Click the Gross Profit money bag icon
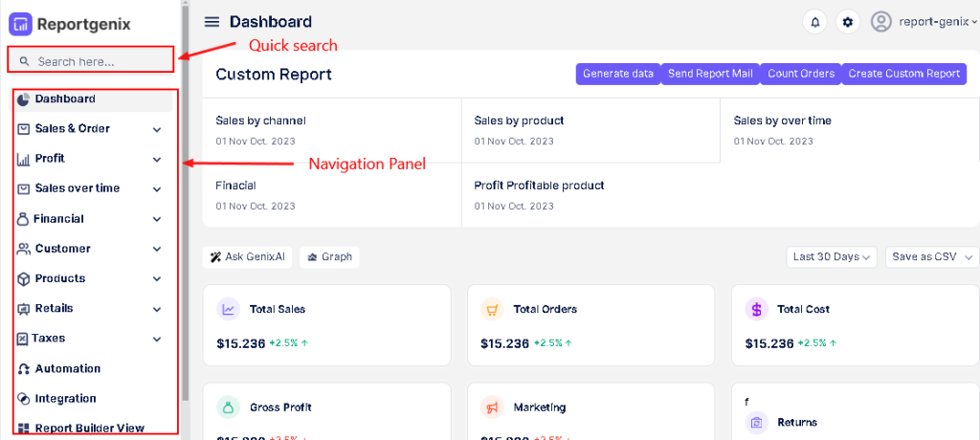Screen dimensions: 980x440 click(229, 407)
